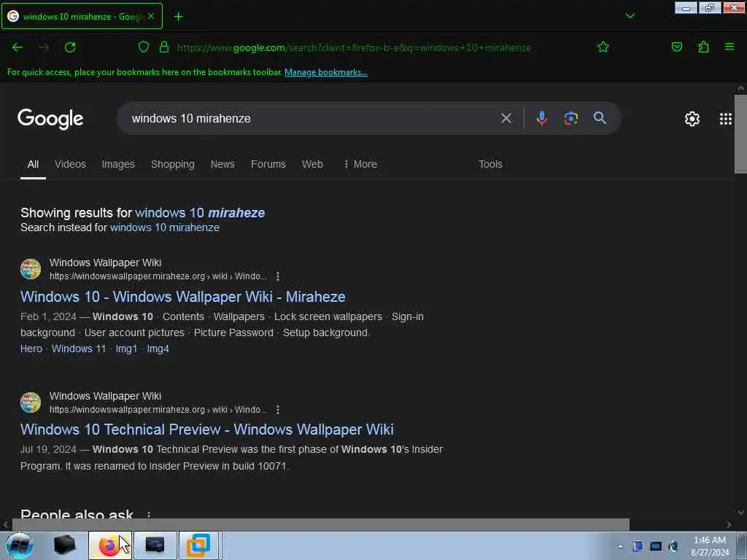Search instead for windows 10 mirahenze
The height and width of the screenshot is (560, 747).
pos(164,227)
